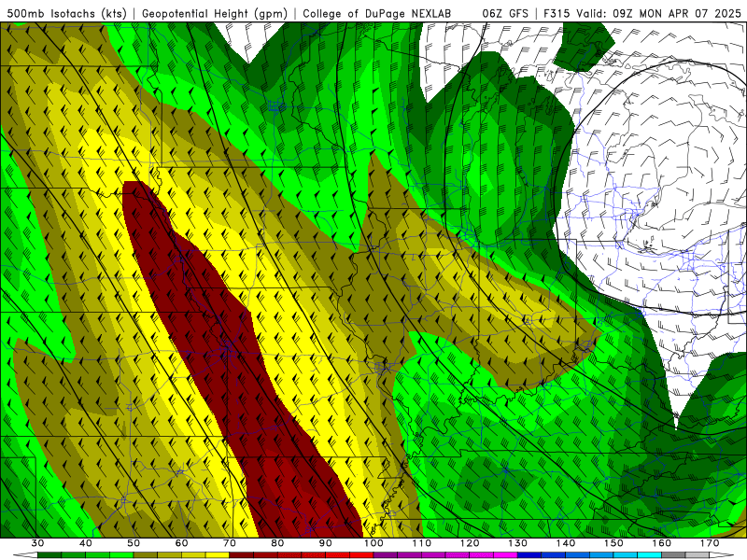Screen dimensions: 747x560
Task: Click the legend value 110
Action: tap(422, 543)
